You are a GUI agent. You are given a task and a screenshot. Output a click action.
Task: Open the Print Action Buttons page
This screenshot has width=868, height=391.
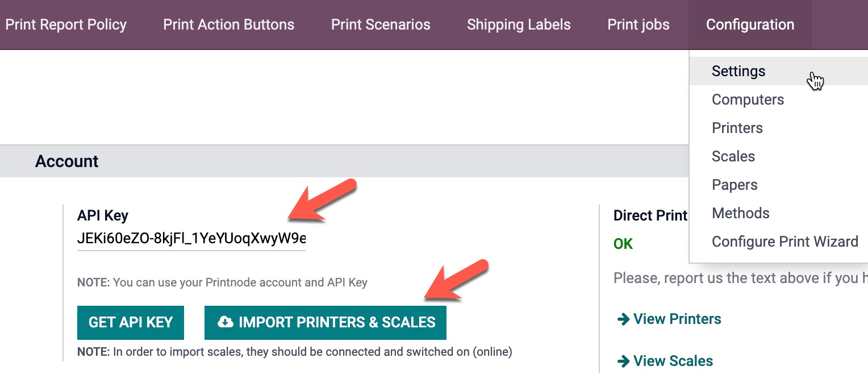(228, 24)
